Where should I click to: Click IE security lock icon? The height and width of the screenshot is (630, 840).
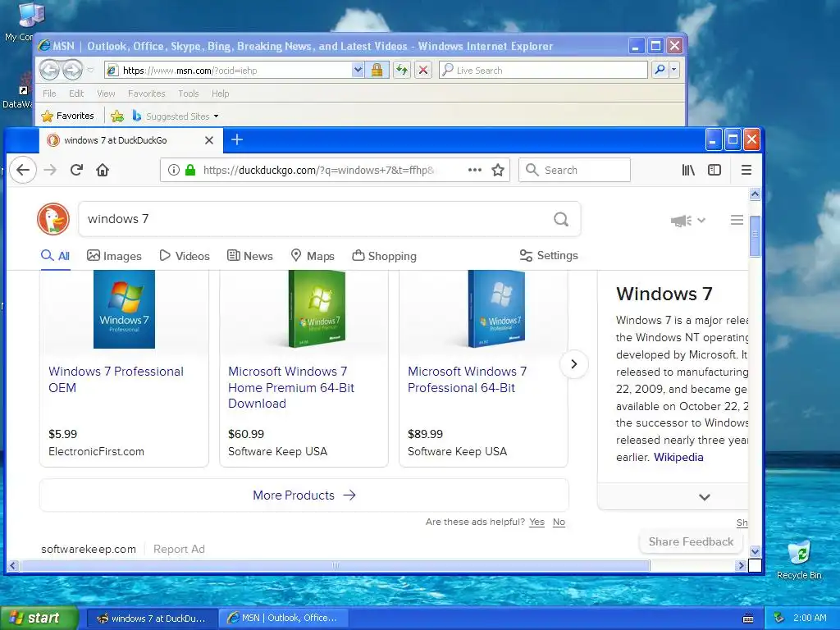pyautogui.click(x=377, y=71)
